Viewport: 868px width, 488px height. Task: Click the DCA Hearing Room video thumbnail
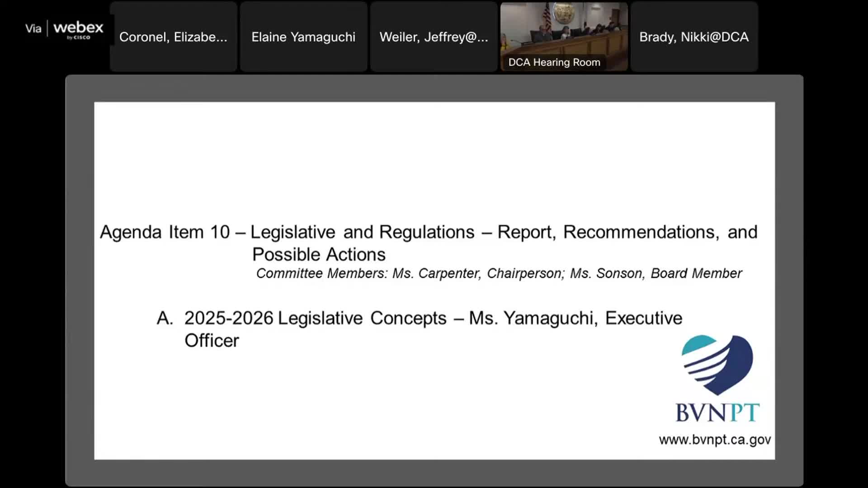pyautogui.click(x=563, y=36)
